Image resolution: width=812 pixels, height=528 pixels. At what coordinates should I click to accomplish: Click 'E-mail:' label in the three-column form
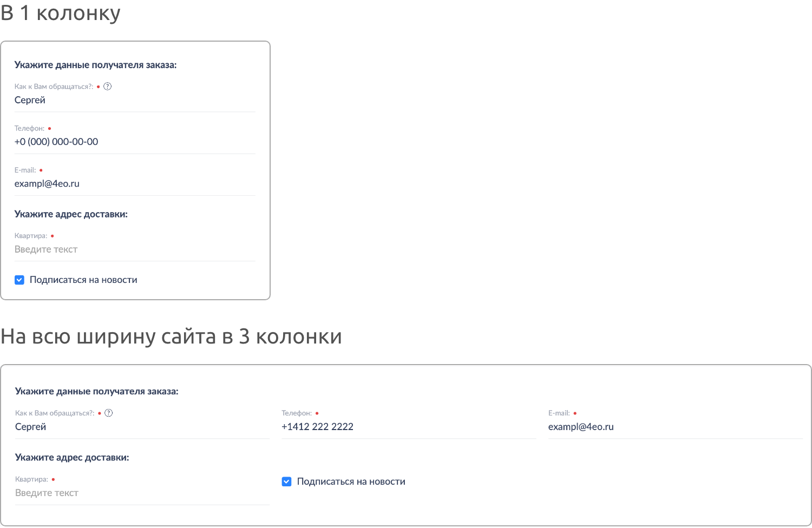[x=559, y=413]
